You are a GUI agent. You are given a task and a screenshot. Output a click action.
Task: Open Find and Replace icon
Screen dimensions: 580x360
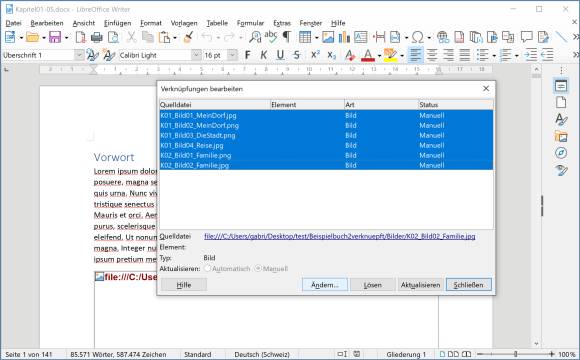[255, 37]
